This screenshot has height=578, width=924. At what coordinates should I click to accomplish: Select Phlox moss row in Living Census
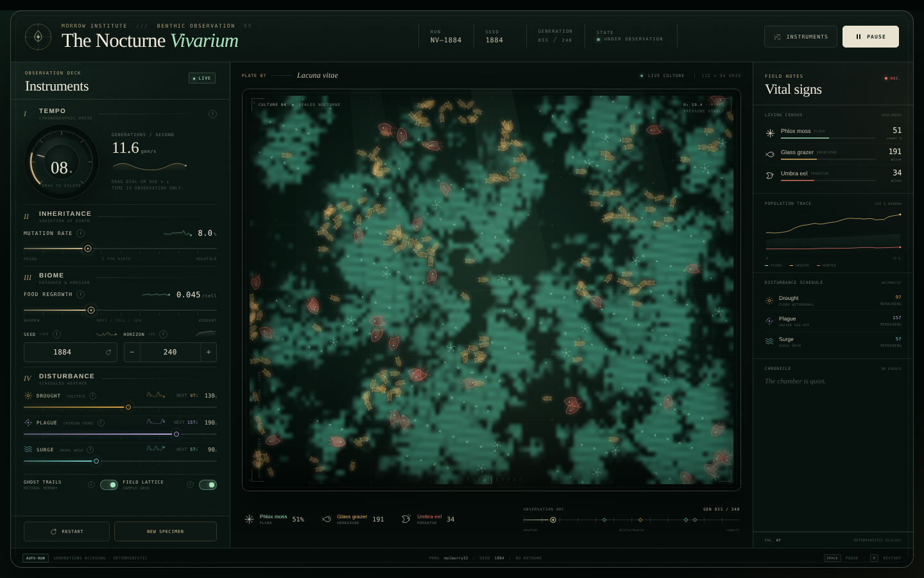[x=833, y=133]
